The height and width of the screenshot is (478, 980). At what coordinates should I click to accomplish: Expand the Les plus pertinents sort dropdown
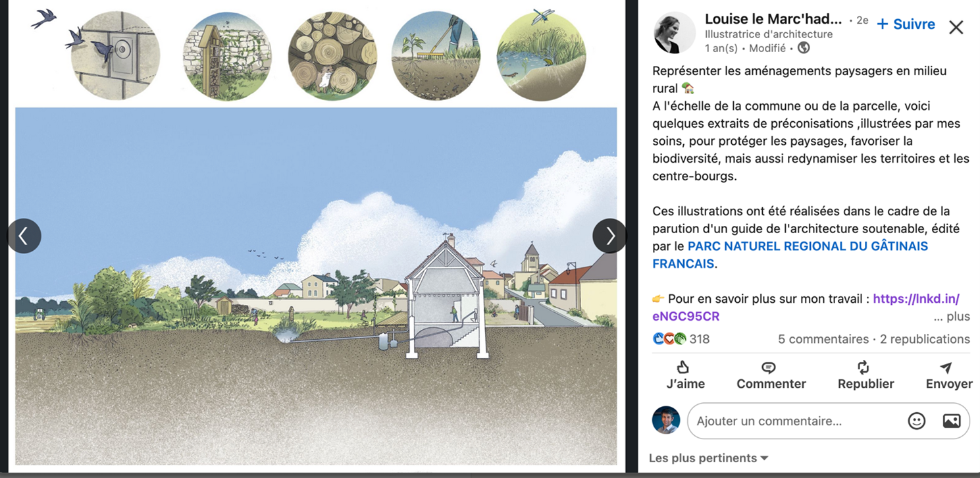pyautogui.click(x=709, y=458)
